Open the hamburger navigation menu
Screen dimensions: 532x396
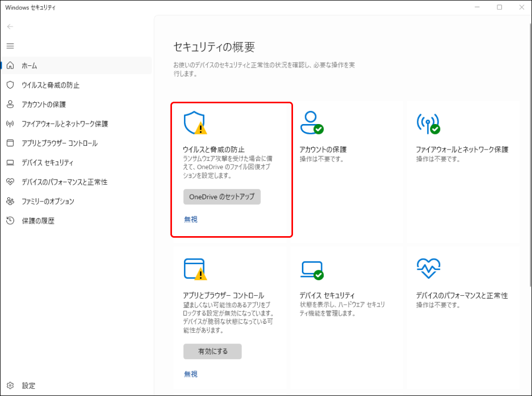(x=10, y=46)
